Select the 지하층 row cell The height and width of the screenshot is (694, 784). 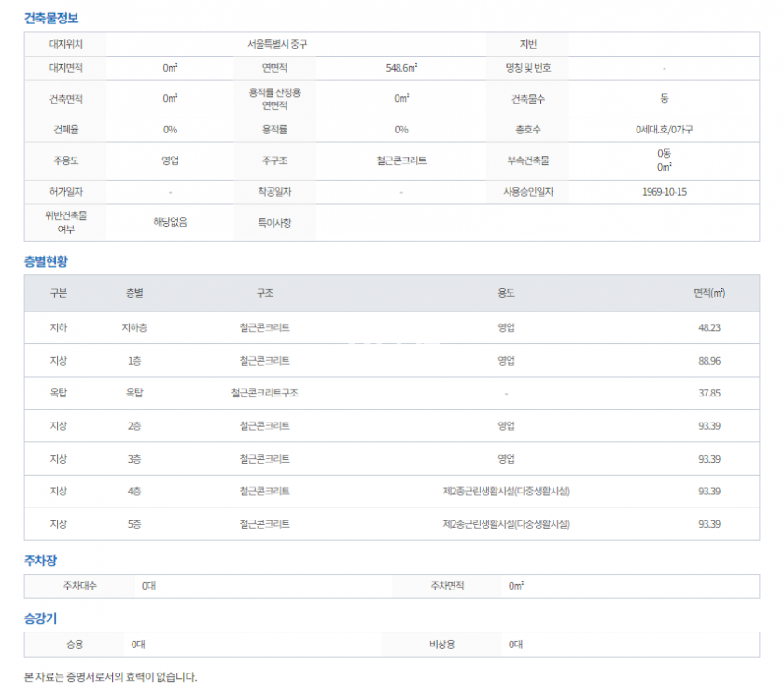[x=134, y=328]
